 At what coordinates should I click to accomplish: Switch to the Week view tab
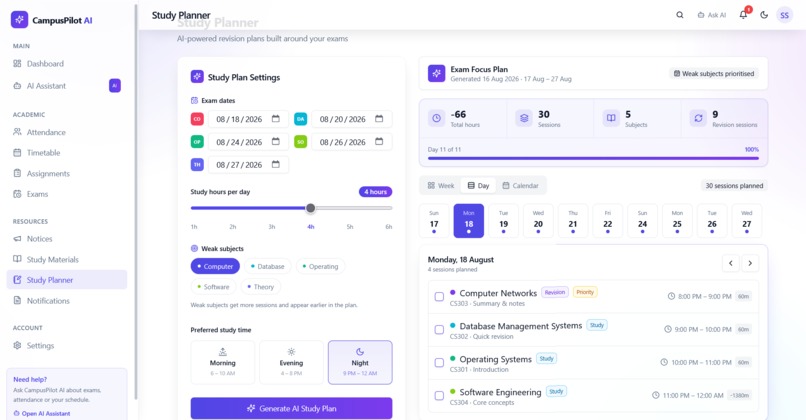tap(441, 186)
